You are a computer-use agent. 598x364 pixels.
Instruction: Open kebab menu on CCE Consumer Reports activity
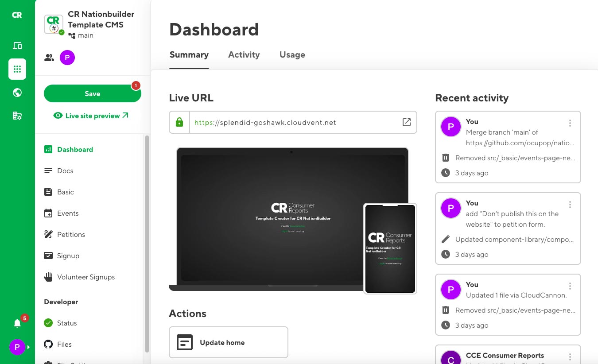[x=570, y=357]
